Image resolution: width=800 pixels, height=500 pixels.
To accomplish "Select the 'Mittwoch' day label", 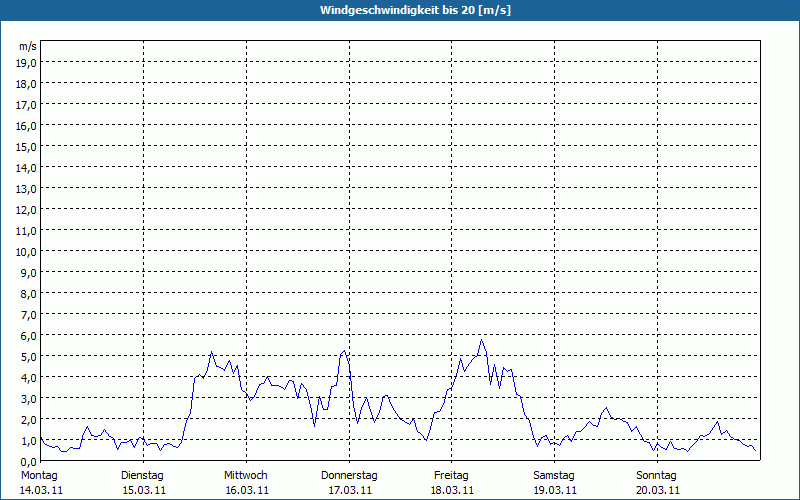I will click(x=245, y=476).
